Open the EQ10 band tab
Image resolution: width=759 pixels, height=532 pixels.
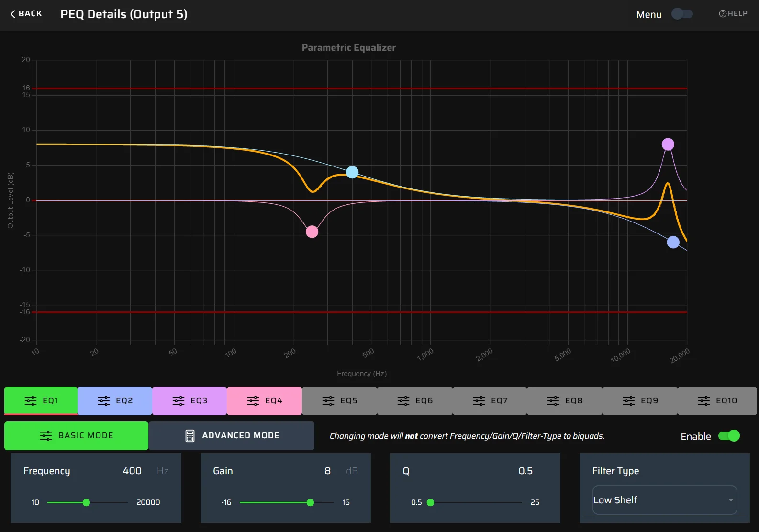click(717, 401)
